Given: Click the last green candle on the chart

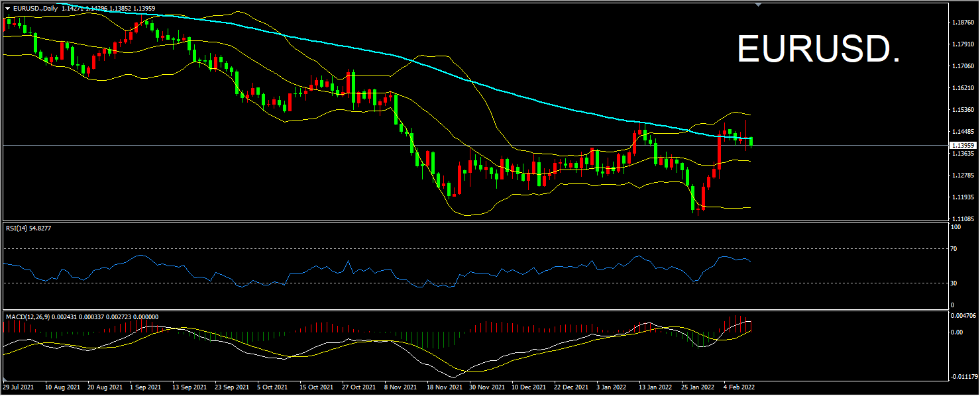Looking at the screenshot, I should pyautogui.click(x=751, y=141).
